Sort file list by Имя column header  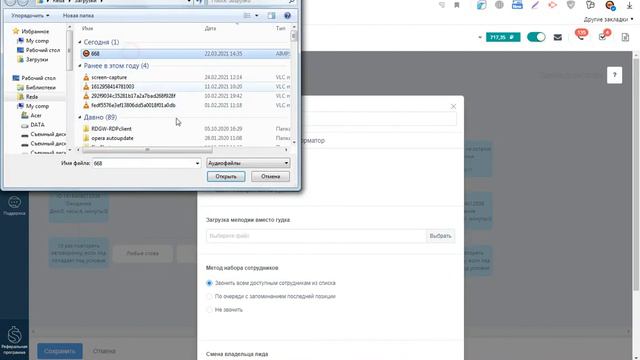click(87, 28)
